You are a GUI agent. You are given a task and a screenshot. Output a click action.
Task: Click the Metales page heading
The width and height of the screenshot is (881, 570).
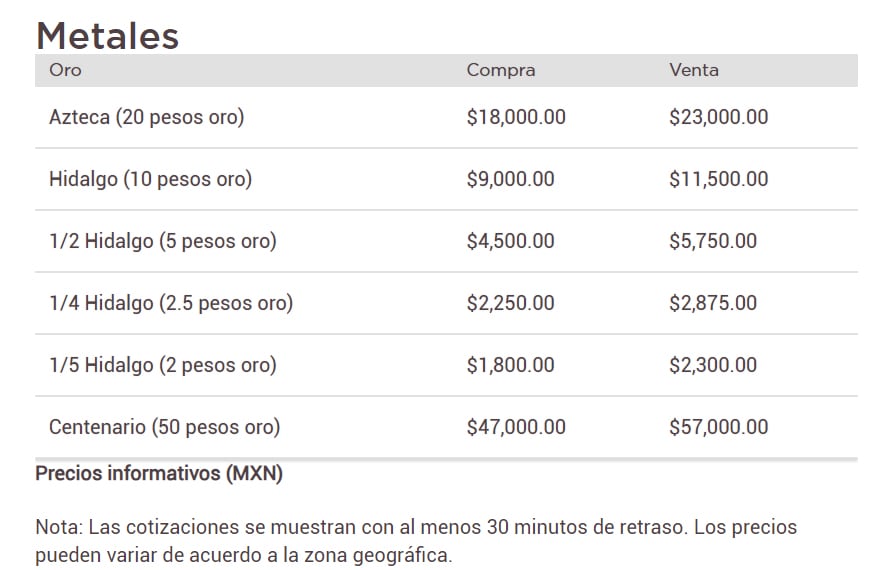pyautogui.click(x=107, y=36)
